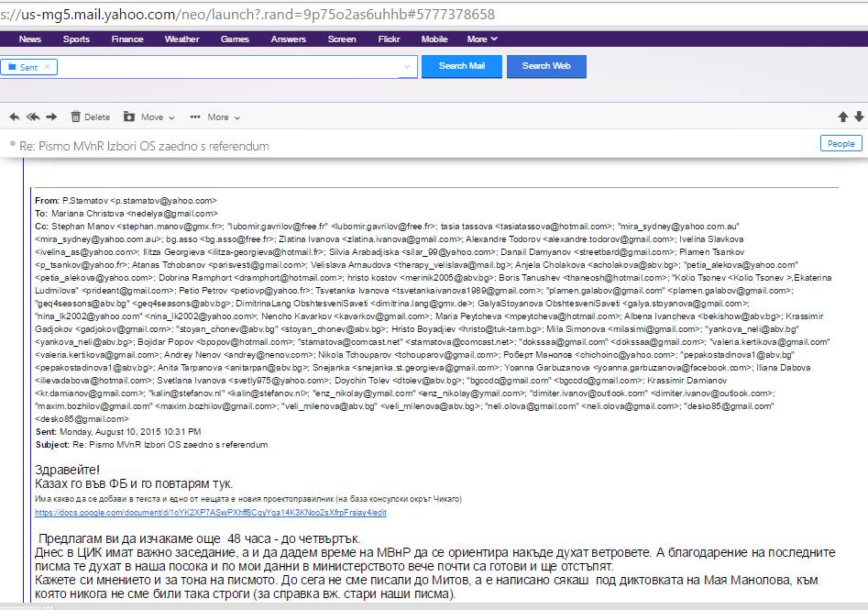Image resolution: width=868 pixels, height=610 pixels.
Task: Toggle the unread dot beside the subject
Action: (x=12, y=145)
